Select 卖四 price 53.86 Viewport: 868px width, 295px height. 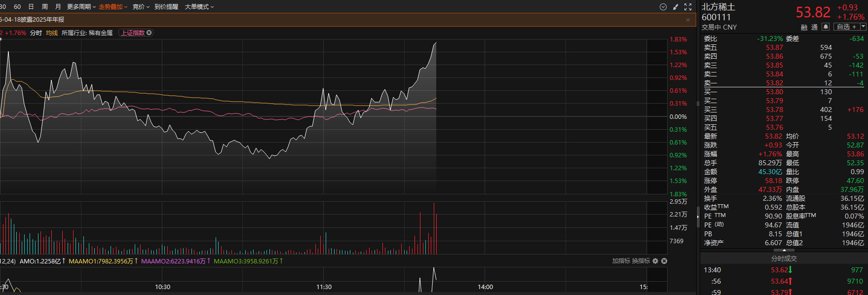(x=774, y=56)
